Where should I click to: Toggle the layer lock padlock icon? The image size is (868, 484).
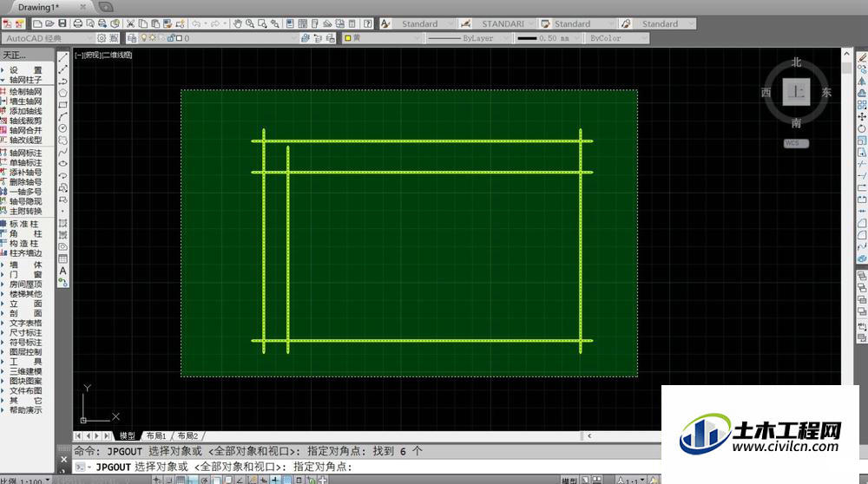tap(170, 38)
